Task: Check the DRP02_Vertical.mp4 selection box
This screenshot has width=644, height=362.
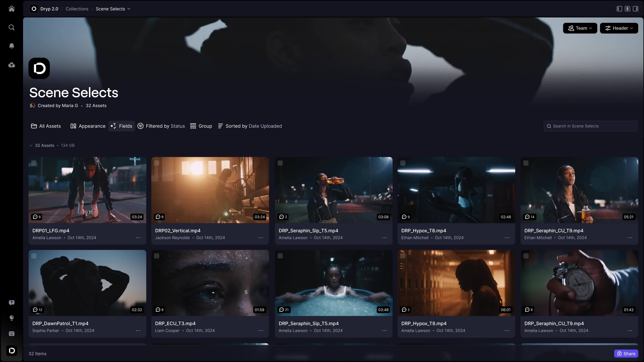Action: [x=157, y=163]
